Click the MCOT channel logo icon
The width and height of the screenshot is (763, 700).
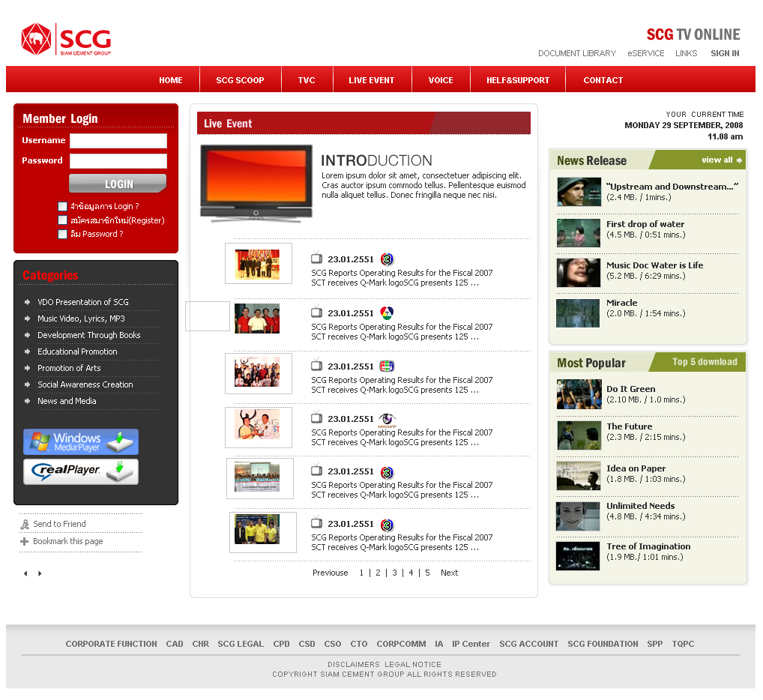(x=387, y=420)
